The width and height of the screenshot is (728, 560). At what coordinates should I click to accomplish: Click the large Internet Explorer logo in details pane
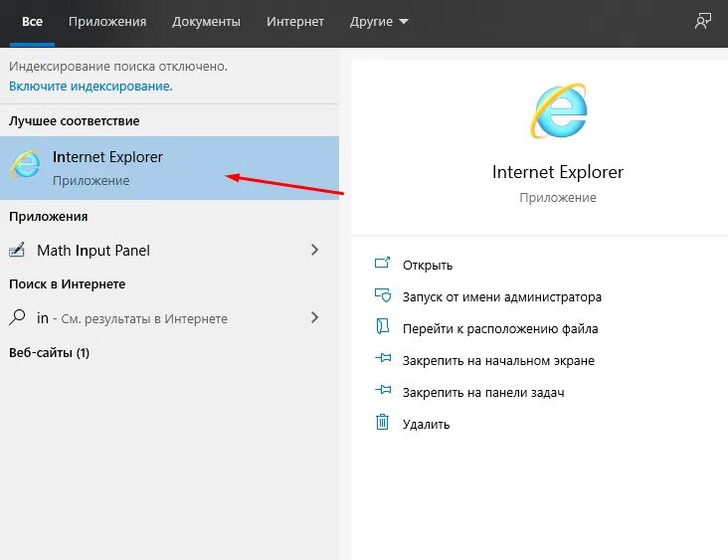(x=559, y=110)
